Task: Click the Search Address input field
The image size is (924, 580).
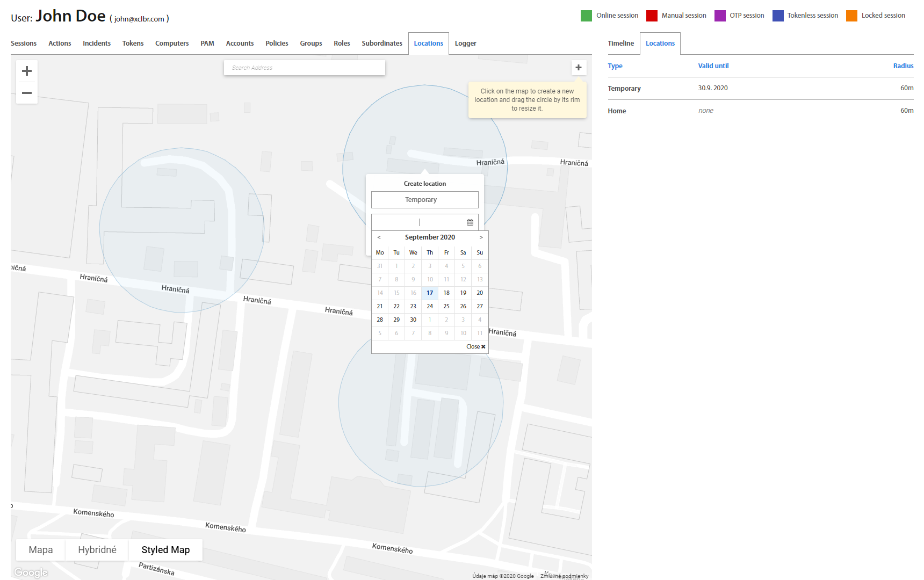Action: click(x=304, y=68)
